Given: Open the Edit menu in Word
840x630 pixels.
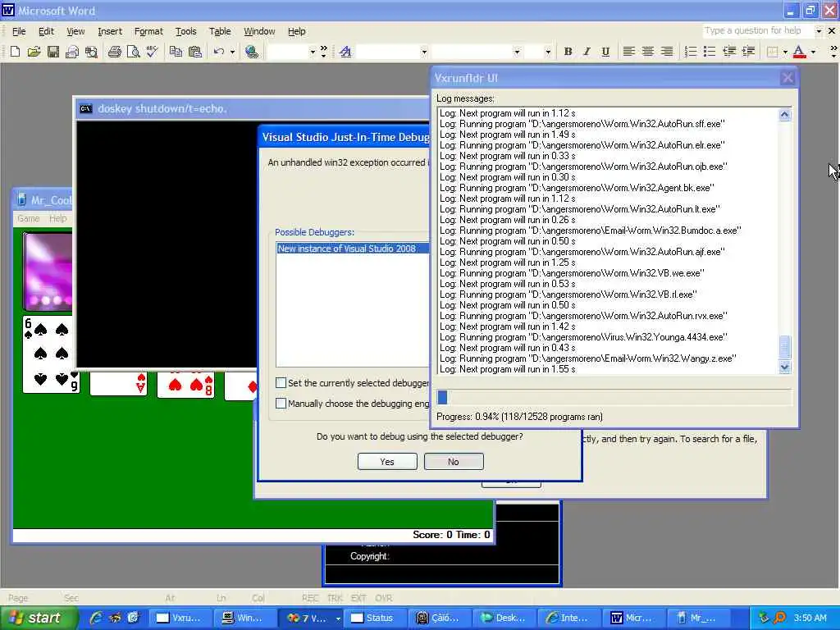Looking at the screenshot, I should 46,32.
